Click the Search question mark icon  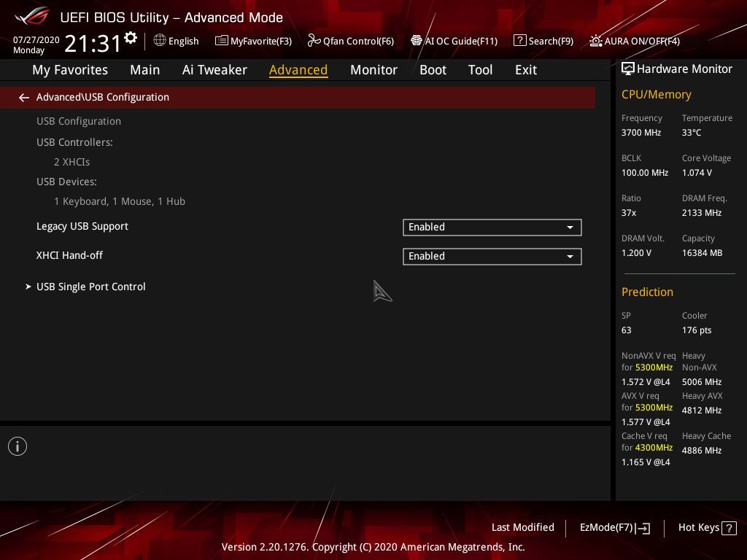519,41
